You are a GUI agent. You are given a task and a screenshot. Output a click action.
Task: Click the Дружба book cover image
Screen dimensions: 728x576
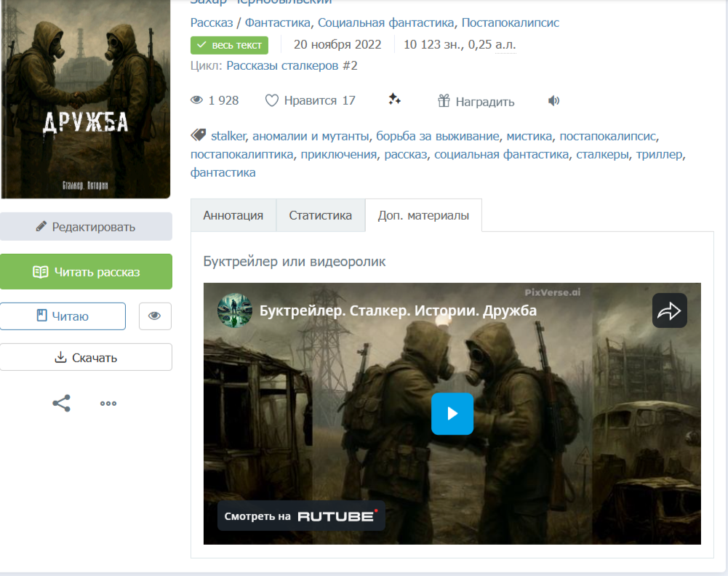point(85,99)
